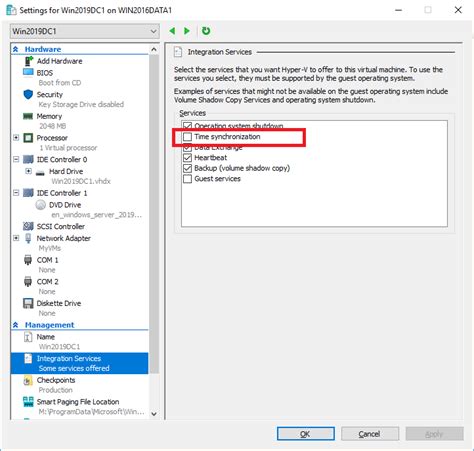Expand the Network Adapter node
This screenshot has width=474, height=451.
16,238
